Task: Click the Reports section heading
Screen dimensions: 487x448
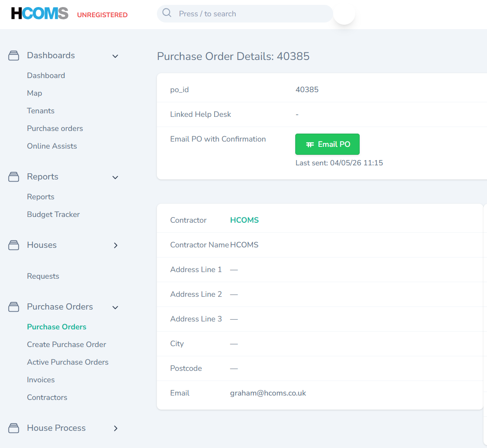Action: click(x=43, y=176)
